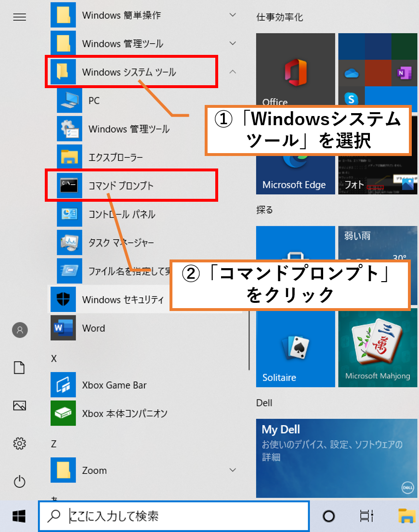The width and height of the screenshot is (419, 532).
Task: Open the Microsoft Mahjong tile
Action: [378, 349]
